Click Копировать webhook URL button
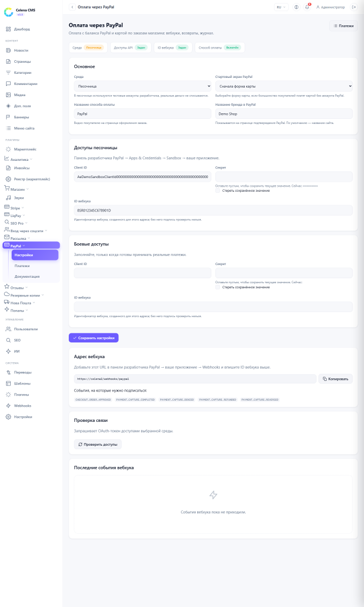Viewport: 364px width, 607px height. click(336, 378)
